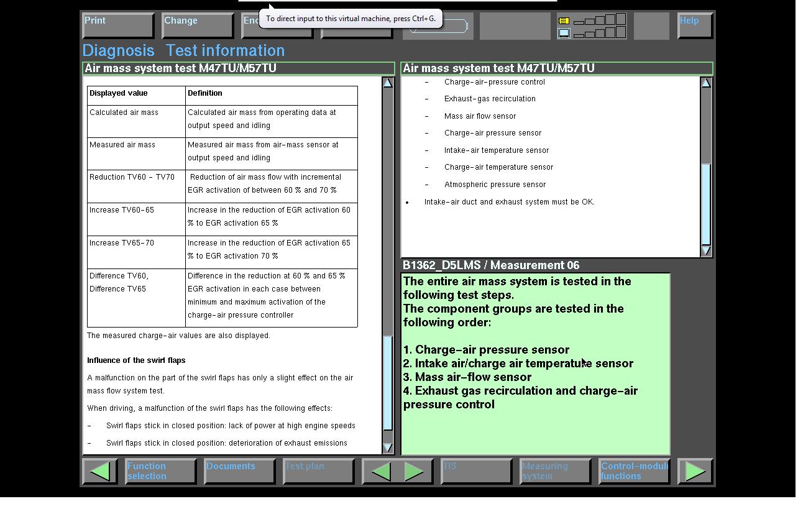Go to previous page using middle left arrow
Screen dimensions: 798x532
point(381,471)
